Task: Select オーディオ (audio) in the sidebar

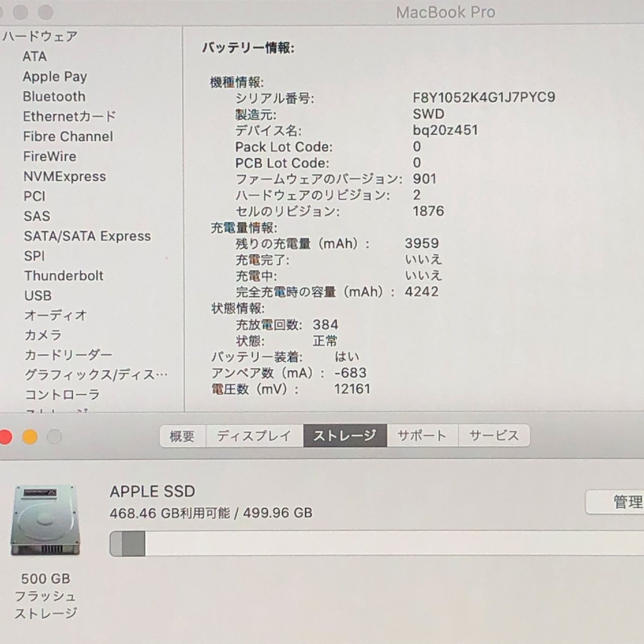Action: coord(55,316)
